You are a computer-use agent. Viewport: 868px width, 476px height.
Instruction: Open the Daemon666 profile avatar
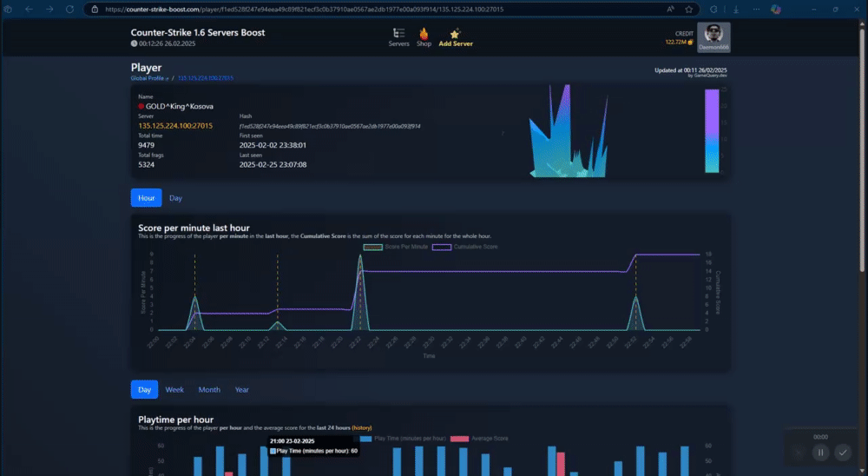(x=713, y=37)
